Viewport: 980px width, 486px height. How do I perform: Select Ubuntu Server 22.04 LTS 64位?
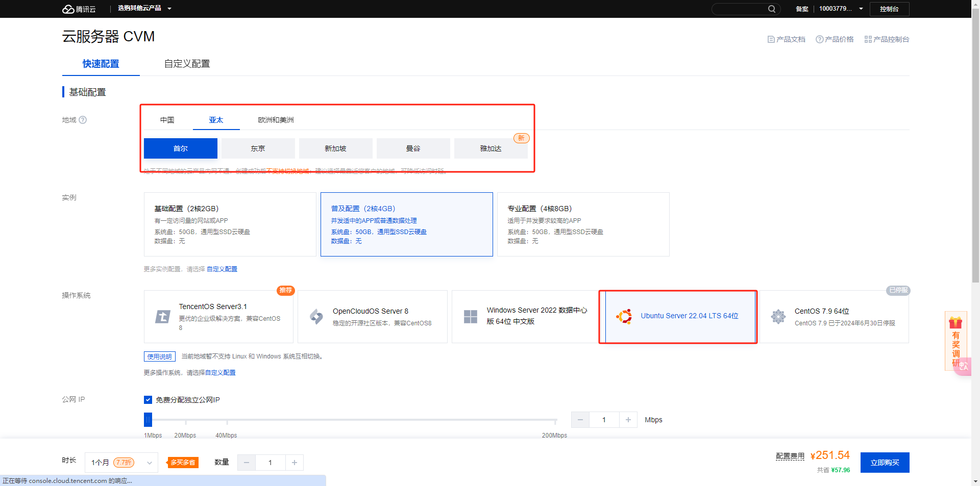coord(680,317)
